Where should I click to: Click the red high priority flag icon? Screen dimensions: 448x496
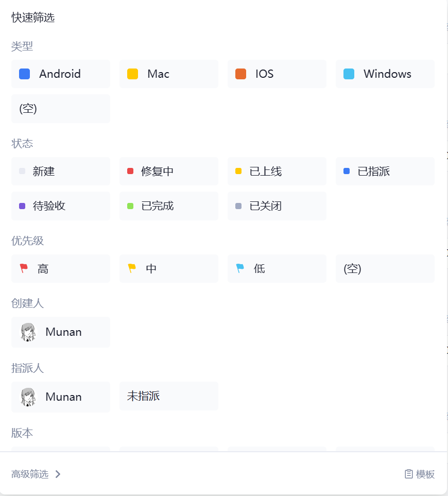point(24,268)
